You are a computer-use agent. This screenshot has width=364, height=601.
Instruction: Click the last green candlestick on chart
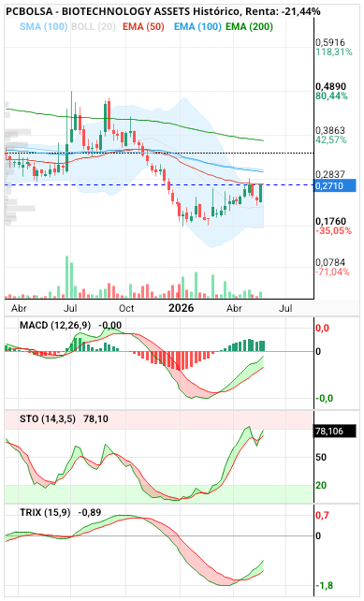click(261, 193)
